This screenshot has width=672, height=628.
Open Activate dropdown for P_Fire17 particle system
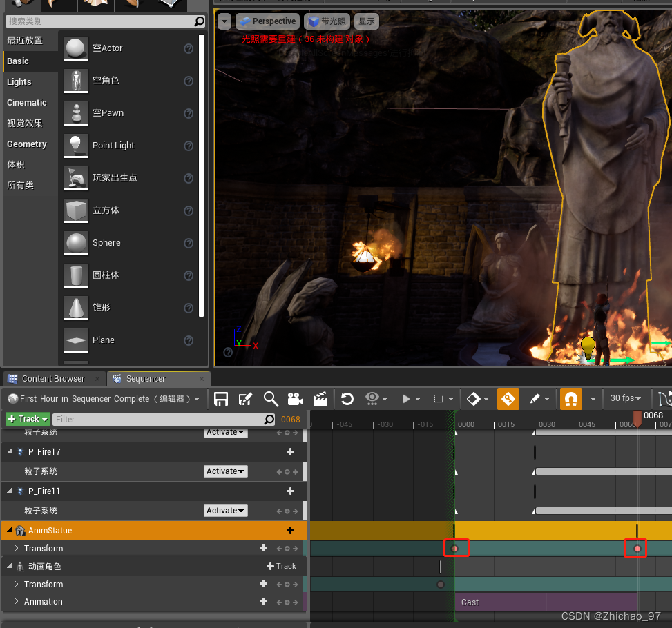(x=225, y=471)
